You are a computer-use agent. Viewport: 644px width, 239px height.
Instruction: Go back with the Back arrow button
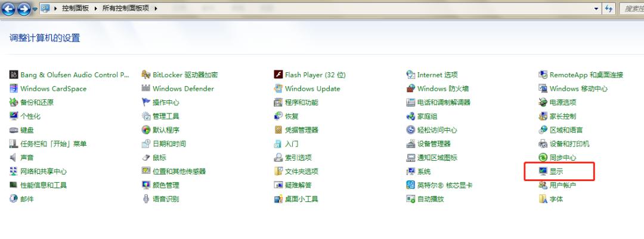click(x=8, y=8)
